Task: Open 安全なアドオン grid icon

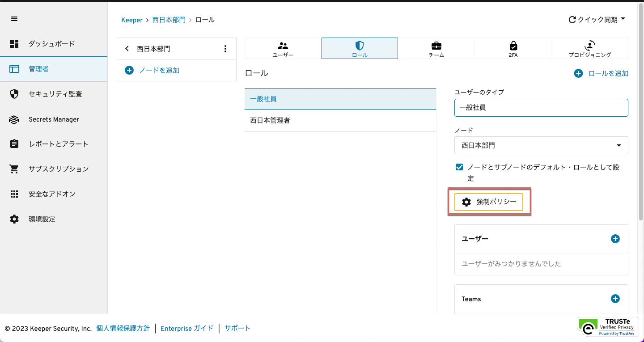Action: tap(14, 194)
